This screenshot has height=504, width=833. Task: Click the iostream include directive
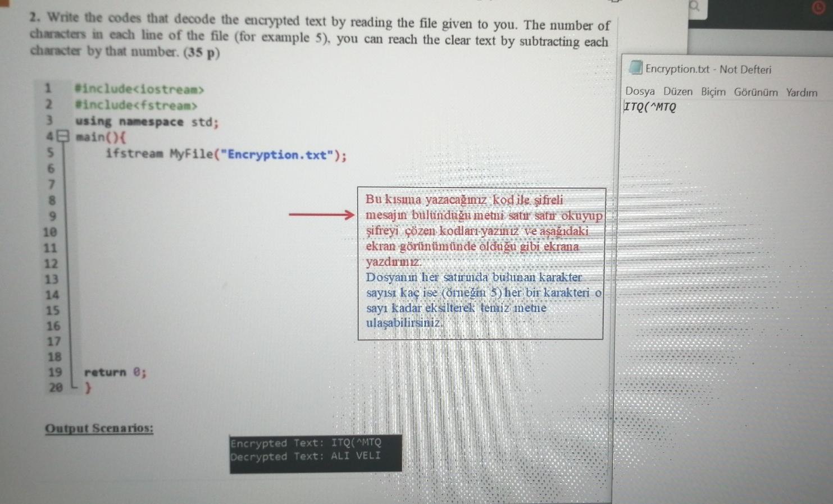[139, 89]
